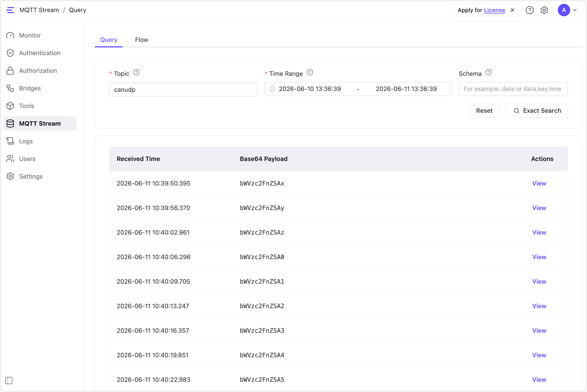The height and width of the screenshot is (392, 587).
Task: Go to the Authentication page
Action: click(40, 53)
